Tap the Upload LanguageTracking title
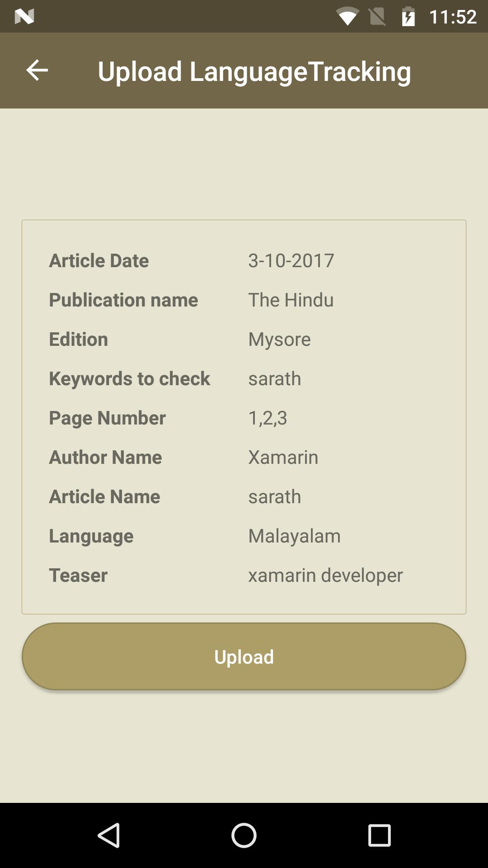The width and height of the screenshot is (488, 868). [x=254, y=71]
